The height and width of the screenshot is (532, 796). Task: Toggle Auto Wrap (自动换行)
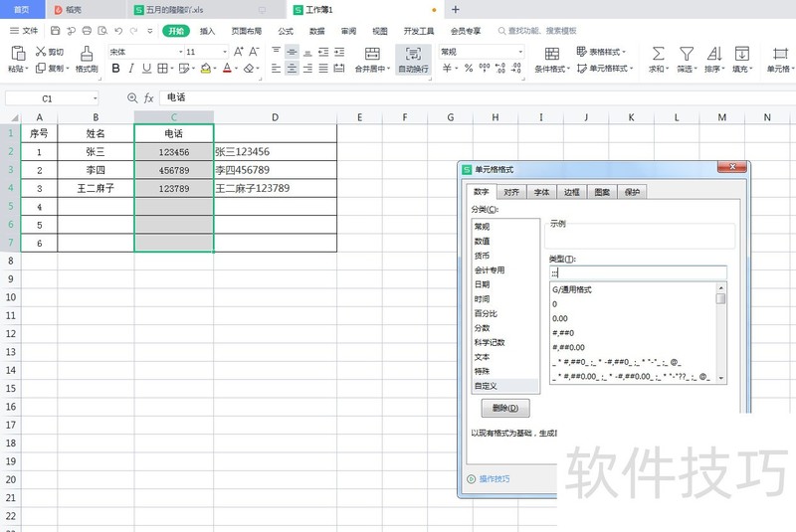pos(413,60)
